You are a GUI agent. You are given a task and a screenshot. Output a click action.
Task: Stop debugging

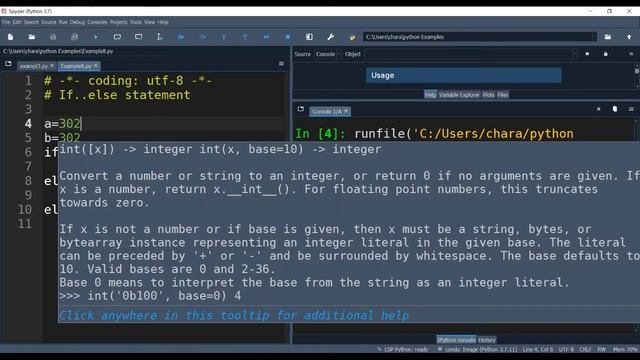click(x=288, y=37)
